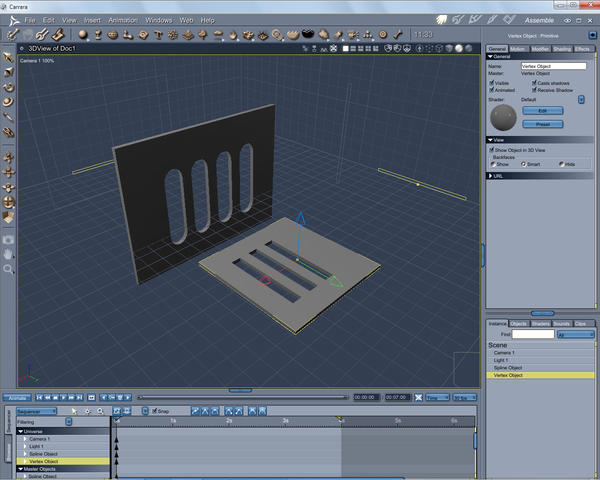600x480 pixels.
Task: Toggle the Visible checkbox
Action: [492, 82]
